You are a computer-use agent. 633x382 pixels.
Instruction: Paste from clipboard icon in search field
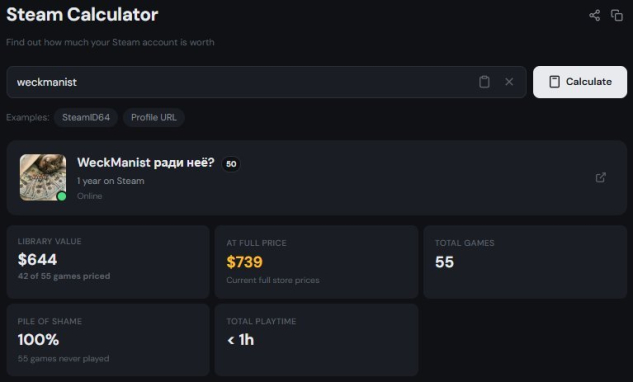coord(484,82)
